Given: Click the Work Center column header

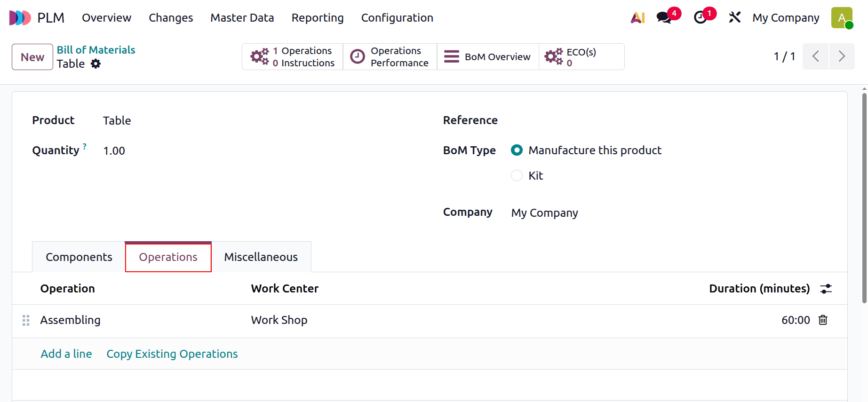Looking at the screenshot, I should (x=285, y=289).
